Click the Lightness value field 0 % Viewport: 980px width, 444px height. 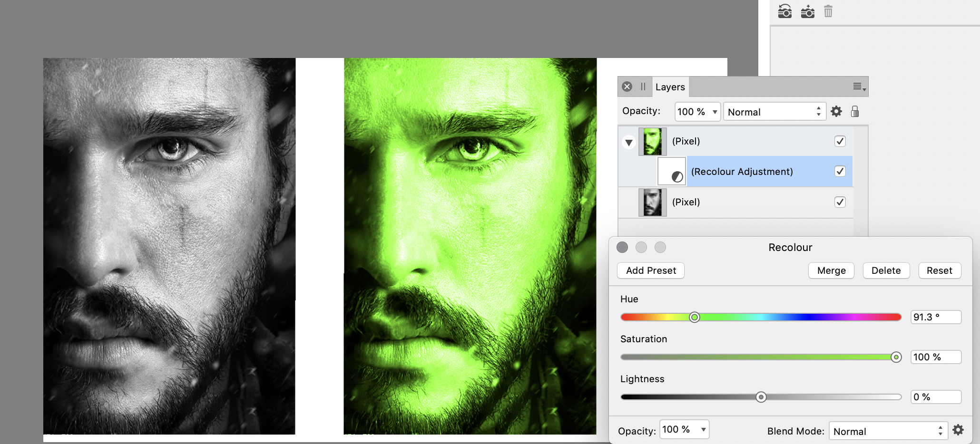pos(936,397)
